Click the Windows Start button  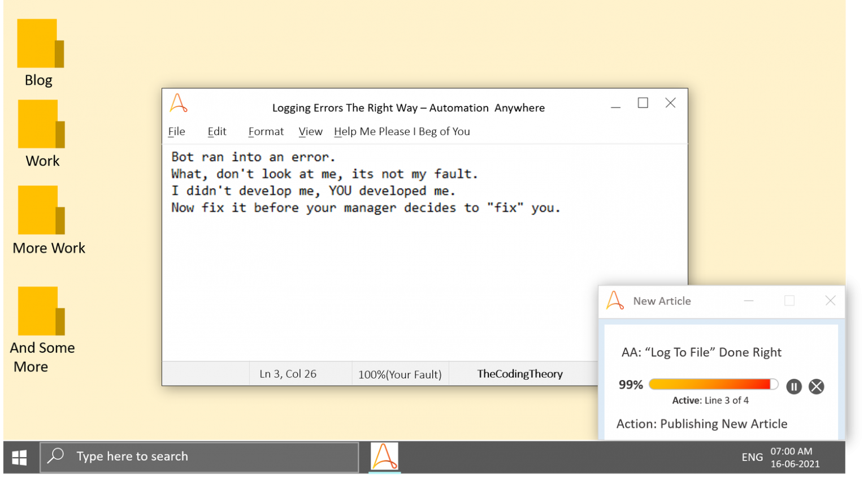[19, 456]
